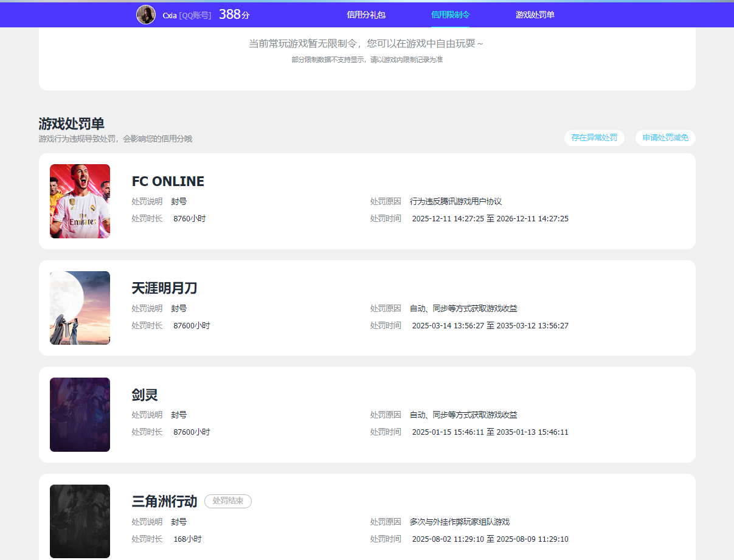734x560 pixels.
Task: Click the 当前常玩游戏暂无限制令 notice text
Action: [366, 44]
